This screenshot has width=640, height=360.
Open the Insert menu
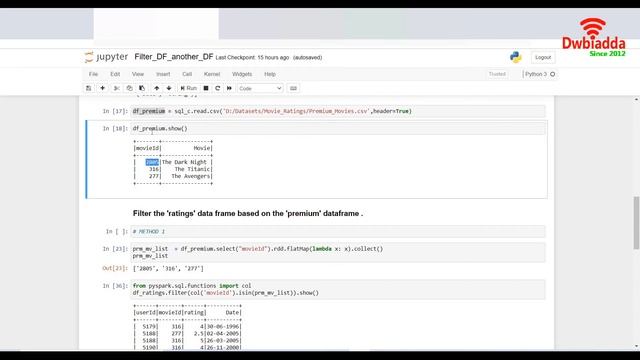pyautogui.click(x=163, y=74)
